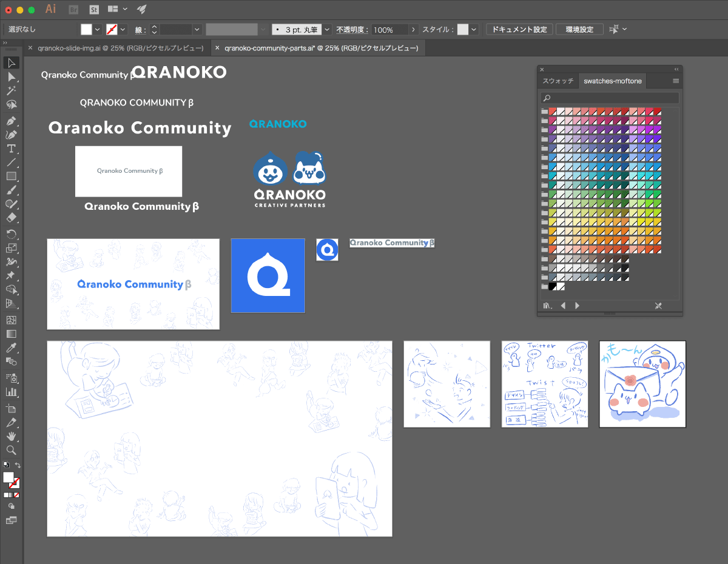Screen dimensions: 728x564
Task: Collapse the swatches panel with double-arrow
Action: [676, 69]
